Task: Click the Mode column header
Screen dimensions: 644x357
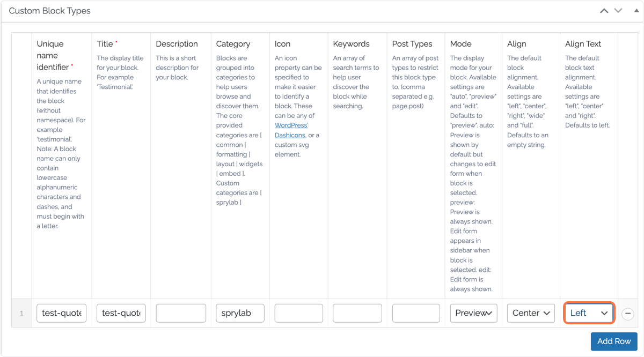Action: pos(460,44)
